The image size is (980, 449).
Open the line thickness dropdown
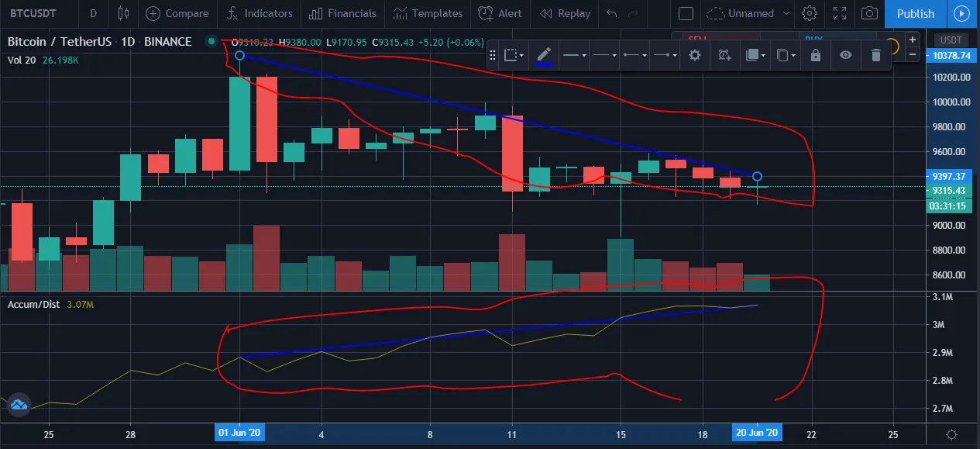pyautogui.click(x=574, y=55)
